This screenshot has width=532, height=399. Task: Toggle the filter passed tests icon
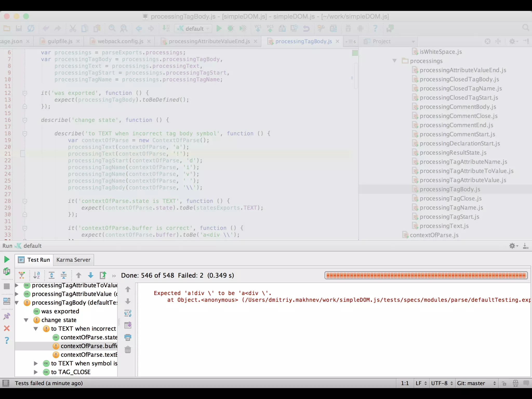22,275
